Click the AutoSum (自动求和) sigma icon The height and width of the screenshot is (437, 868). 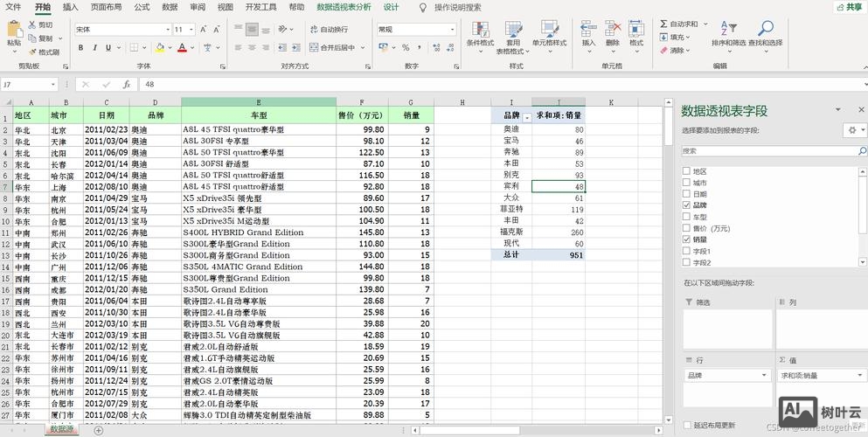[x=664, y=24]
